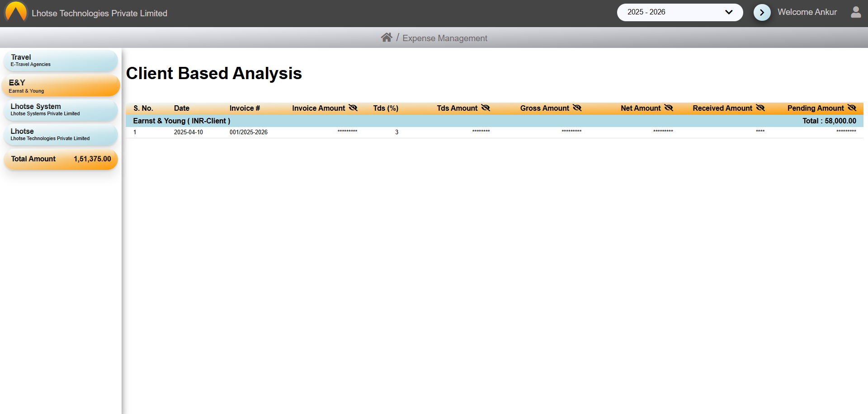Open the user profile icon

855,12
